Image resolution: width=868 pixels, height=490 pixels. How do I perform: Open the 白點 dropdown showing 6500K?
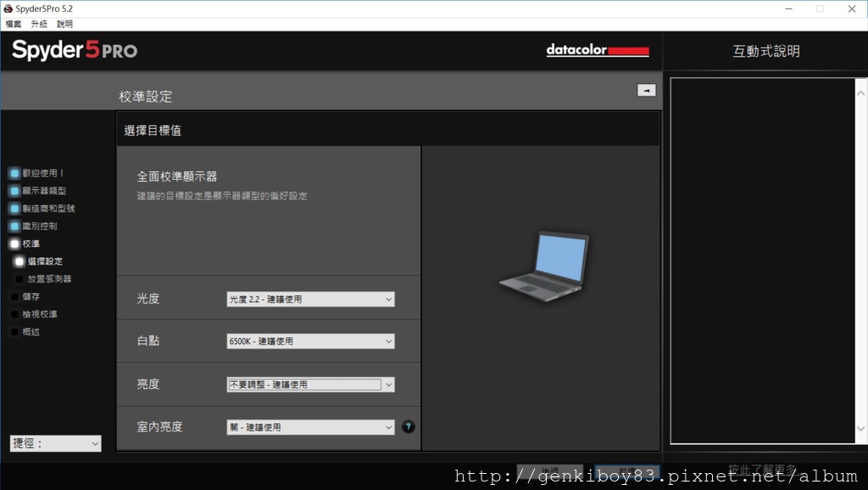point(310,341)
